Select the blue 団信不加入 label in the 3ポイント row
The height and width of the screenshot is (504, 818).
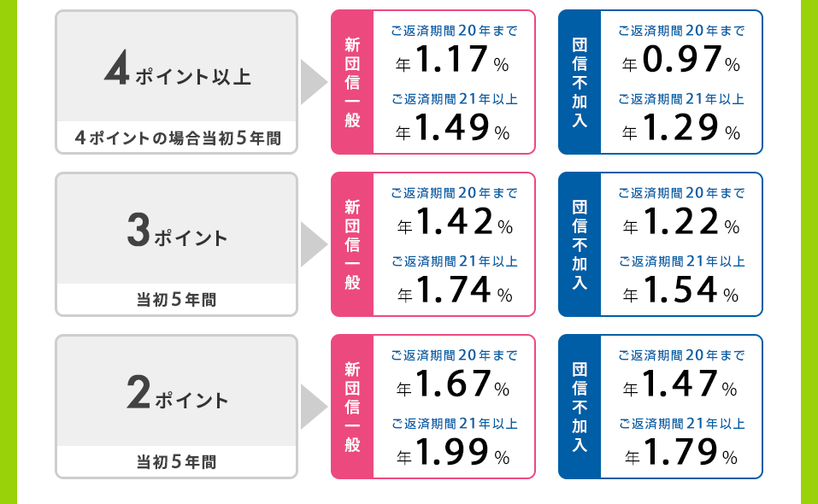point(580,244)
